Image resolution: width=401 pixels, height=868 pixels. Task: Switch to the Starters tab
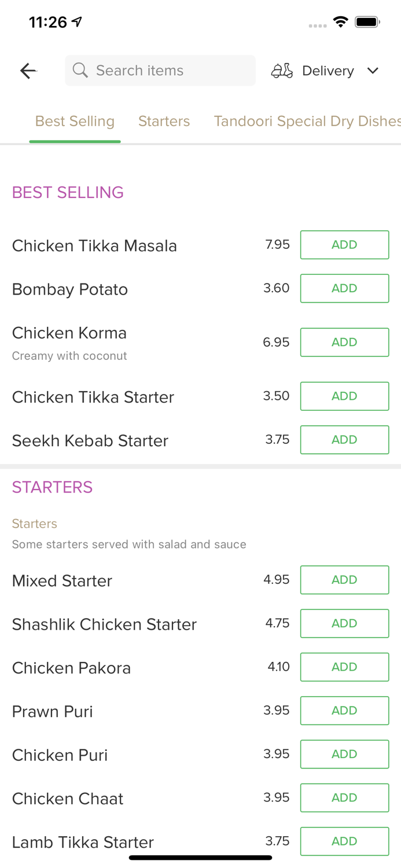coord(164,121)
